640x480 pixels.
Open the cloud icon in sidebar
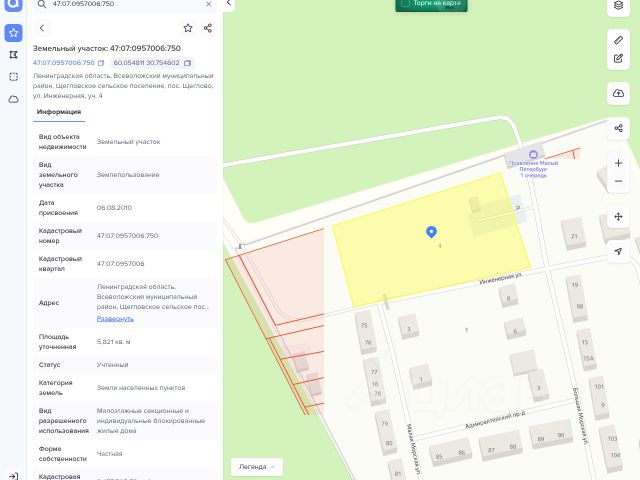[13, 99]
